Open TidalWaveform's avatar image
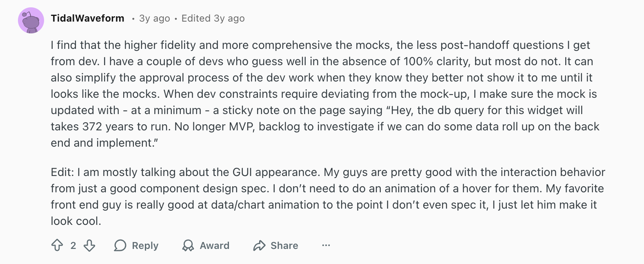The width and height of the screenshot is (644, 264). click(x=31, y=20)
